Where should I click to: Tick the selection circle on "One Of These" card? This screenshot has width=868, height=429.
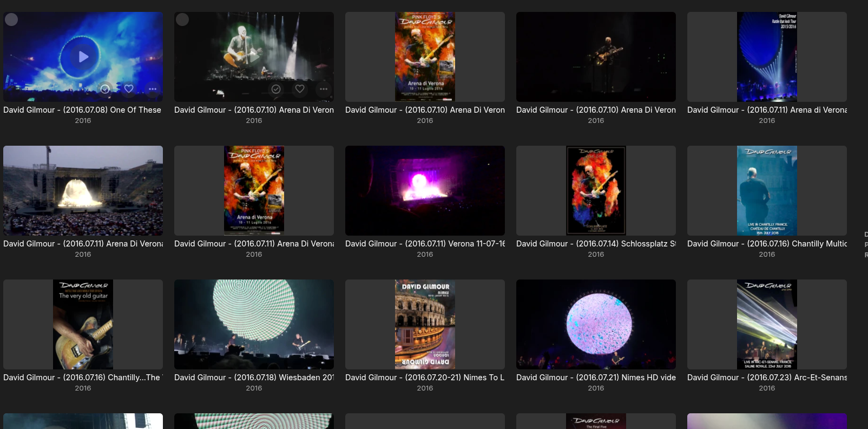11,19
